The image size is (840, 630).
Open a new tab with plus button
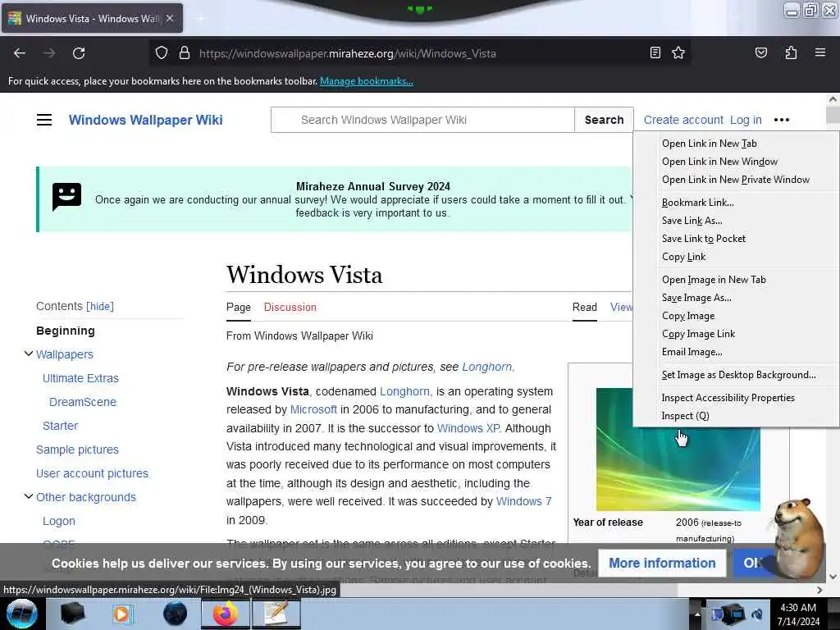pos(201,18)
